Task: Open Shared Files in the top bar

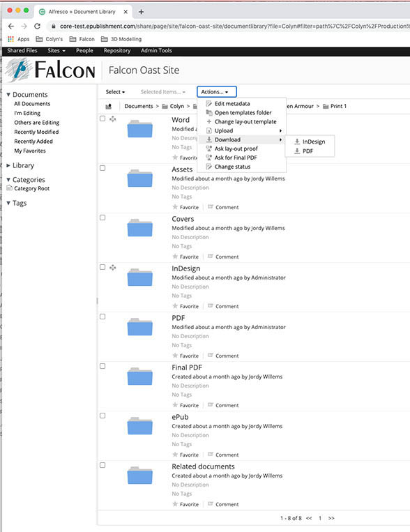Action: tap(22, 51)
